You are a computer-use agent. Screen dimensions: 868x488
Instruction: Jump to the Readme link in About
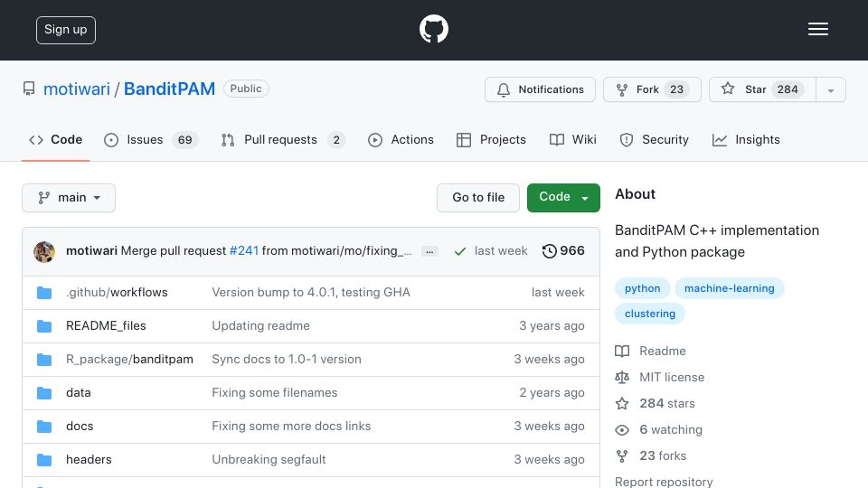[650, 351]
